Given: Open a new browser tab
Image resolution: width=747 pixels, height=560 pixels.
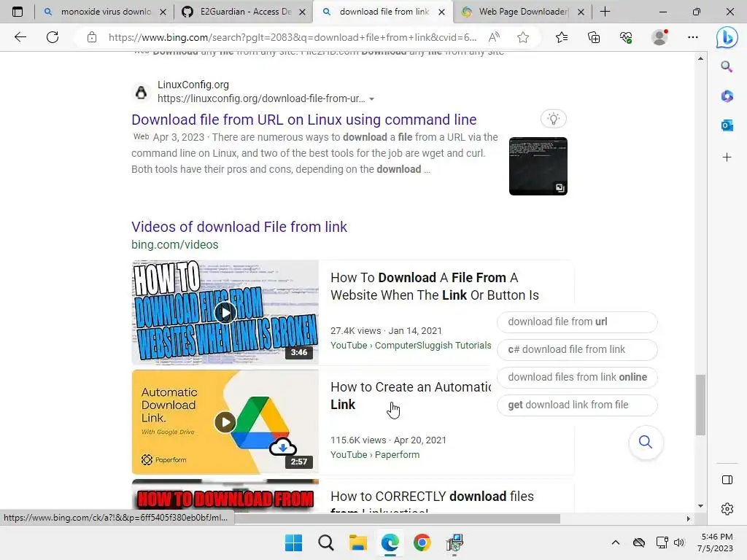Looking at the screenshot, I should point(605,12).
